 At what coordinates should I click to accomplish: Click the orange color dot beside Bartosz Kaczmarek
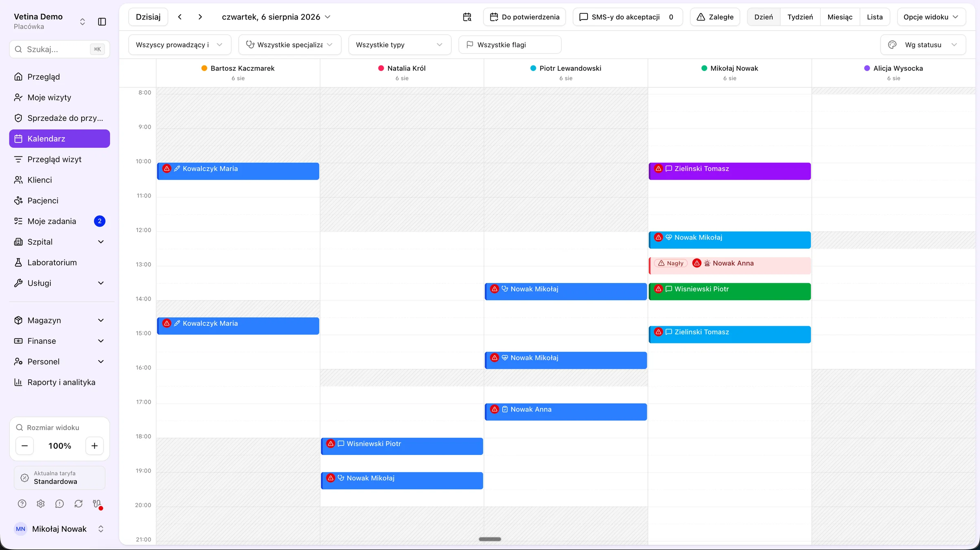click(x=204, y=68)
